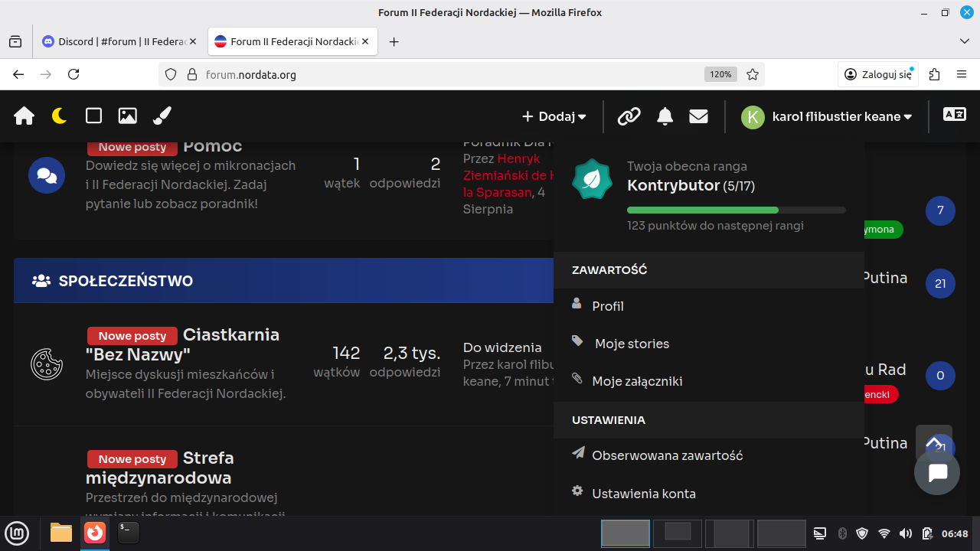Click the blue circle with number 0

tap(940, 376)
